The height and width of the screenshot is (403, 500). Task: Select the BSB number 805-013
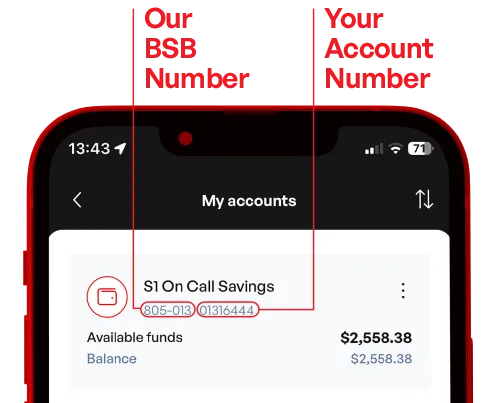pos(167,310)
